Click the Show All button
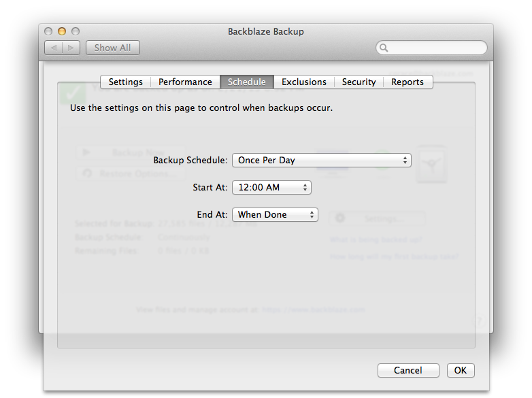This screenshot has height=398, width=532. click(113, 48)
